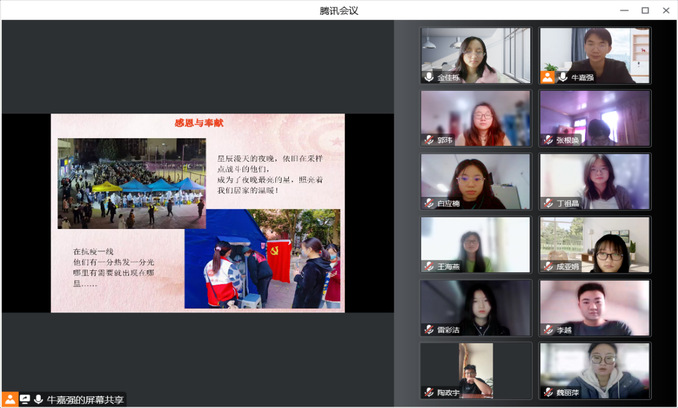Click the muted mic icon on 王海燕's tile

click(x=429, y=267)
